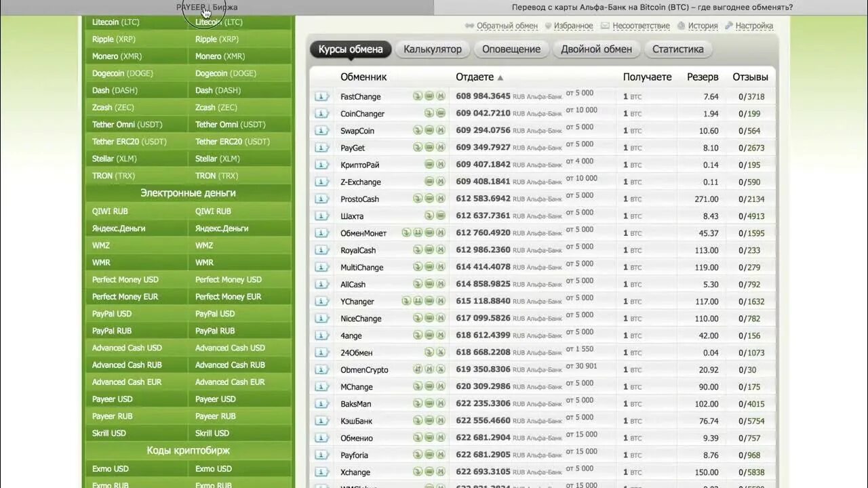Screen dimensions: 868x488
Task: Click the reserve value 271.00 for ProstoCash
Action: [x=707, y=199]
